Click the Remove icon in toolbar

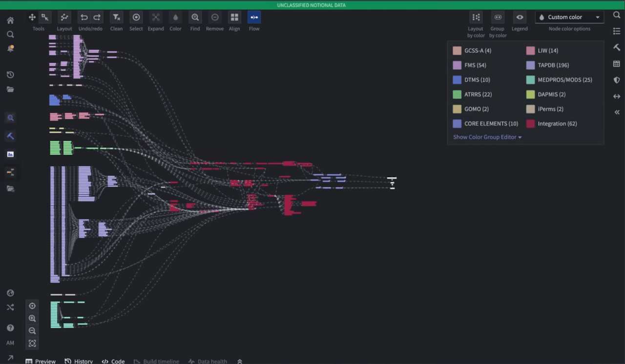pos(215,18)
